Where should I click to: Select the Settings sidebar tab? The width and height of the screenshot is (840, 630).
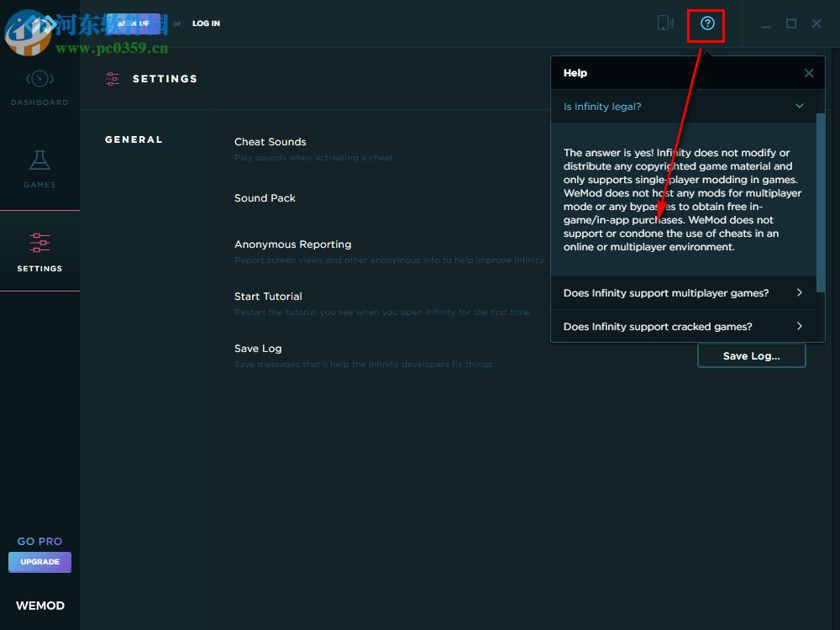click(x=39, y=251)
